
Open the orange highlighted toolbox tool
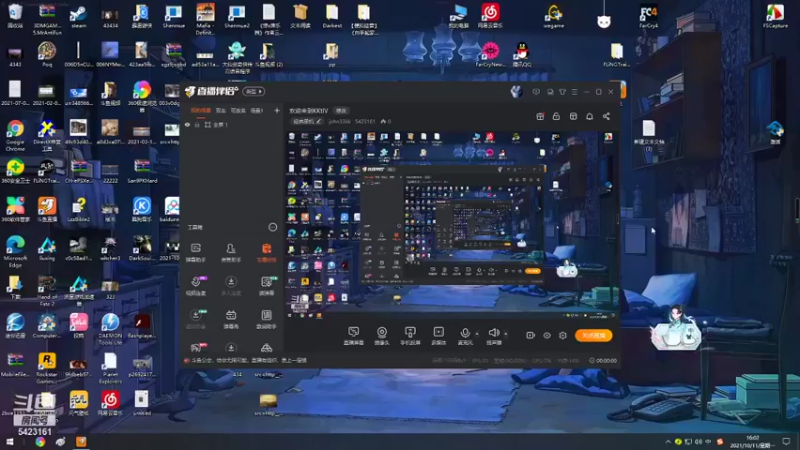[x=266, y=252]
